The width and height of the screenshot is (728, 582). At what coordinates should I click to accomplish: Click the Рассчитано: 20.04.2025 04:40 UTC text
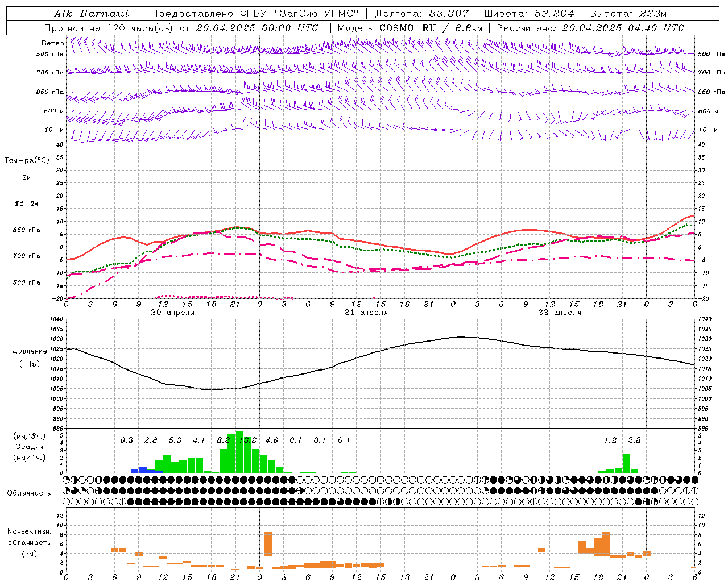click(x=590, y=28)
